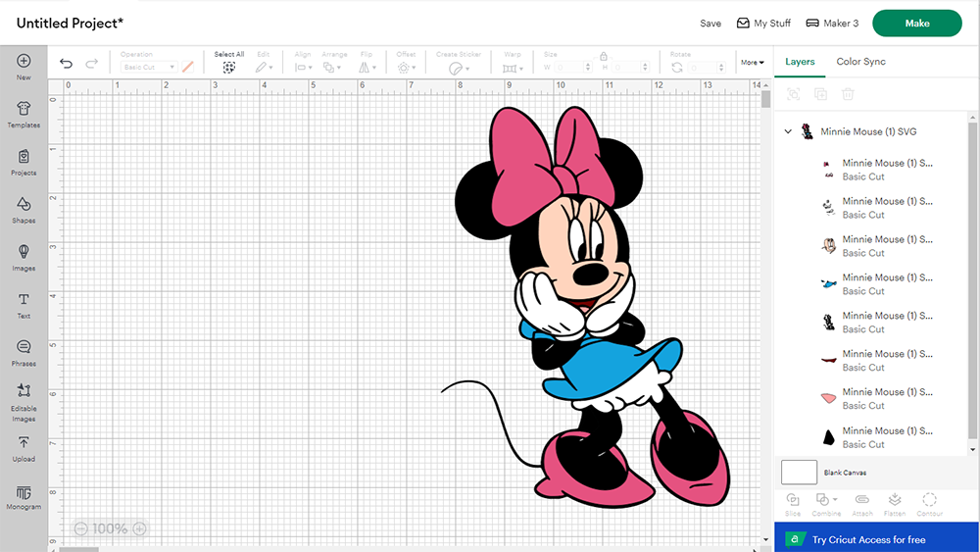Open the Templates panel in sidebar

click(24, 114)
